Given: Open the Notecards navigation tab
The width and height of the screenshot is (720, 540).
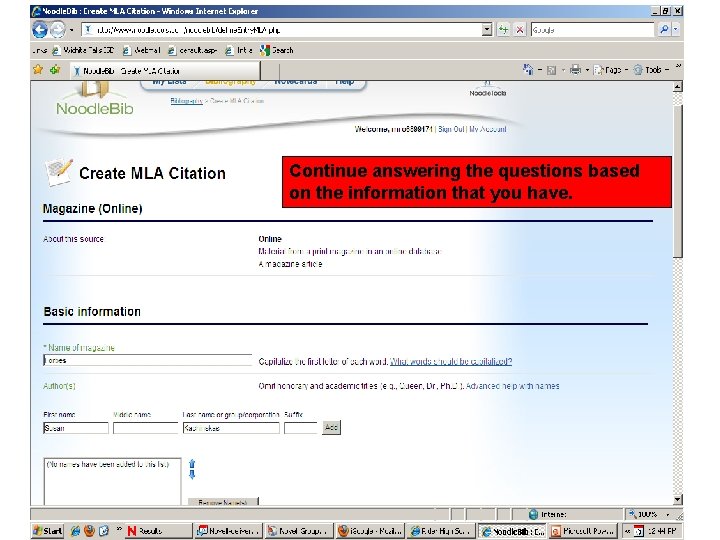Looking at the screenshot, I should [296, 82].
